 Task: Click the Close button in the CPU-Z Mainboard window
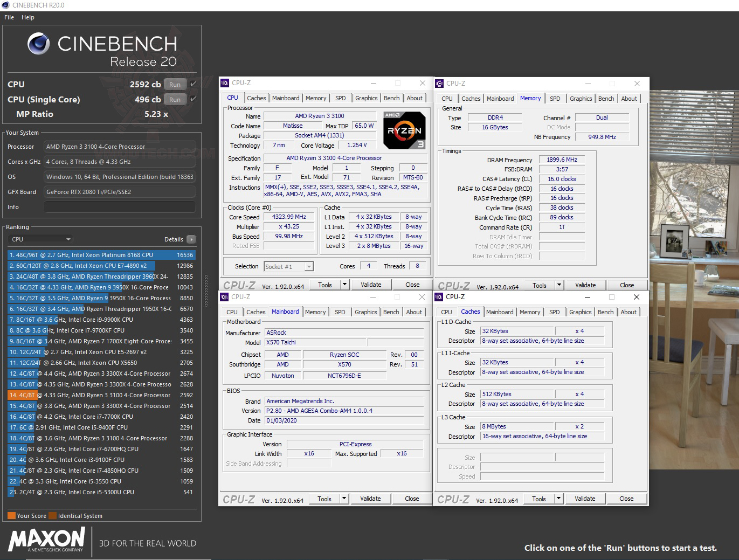pos(412,499)
